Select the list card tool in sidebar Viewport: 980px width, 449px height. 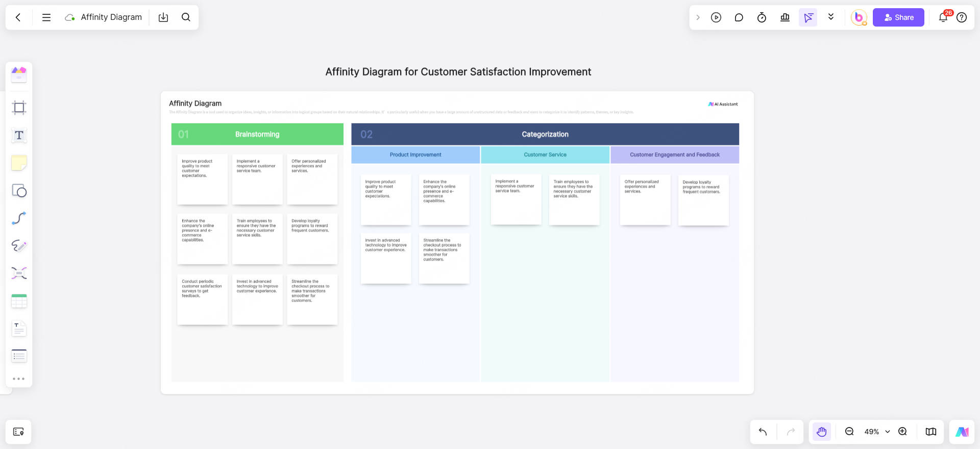[19, 356]
